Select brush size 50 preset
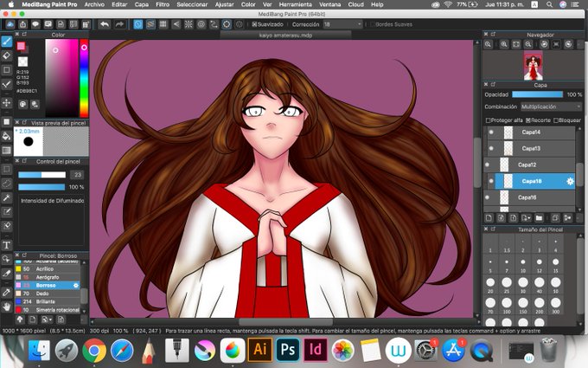Viewport: 588px width, 368px height. (x=555, y=285)
